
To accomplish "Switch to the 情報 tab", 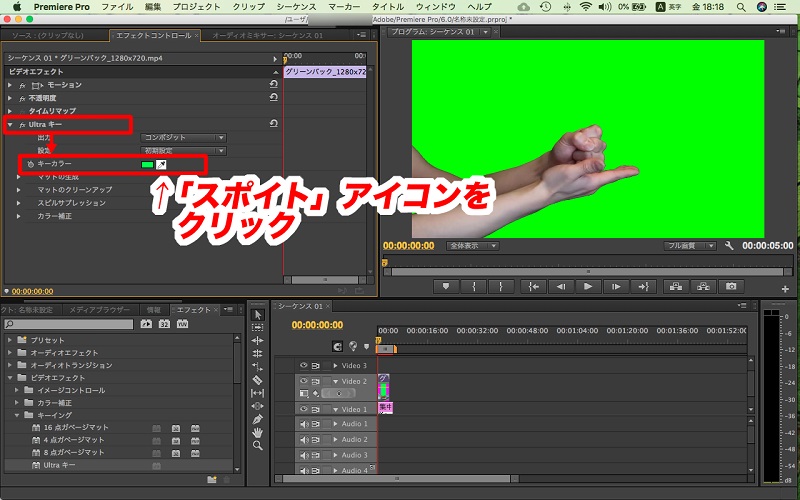I will (154, 310).
